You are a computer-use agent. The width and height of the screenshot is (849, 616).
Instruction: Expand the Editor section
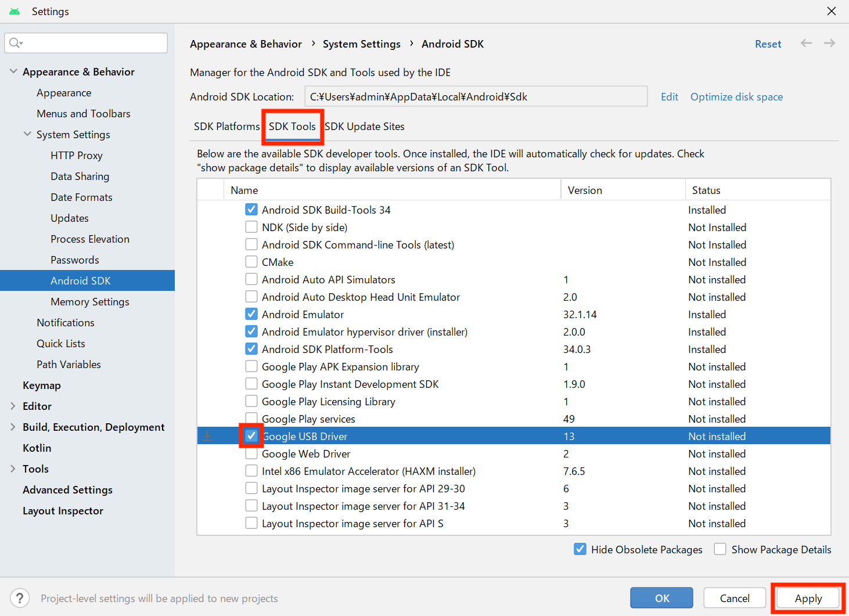(13, 406)
